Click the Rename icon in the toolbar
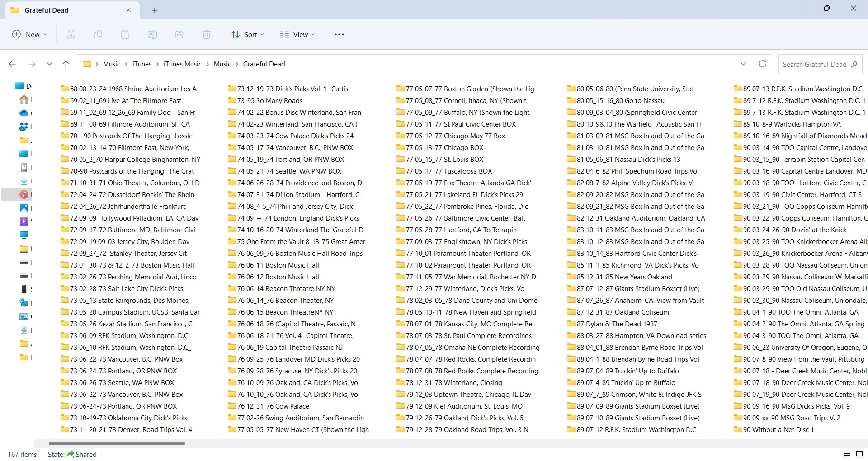 [x=152, y=34]
